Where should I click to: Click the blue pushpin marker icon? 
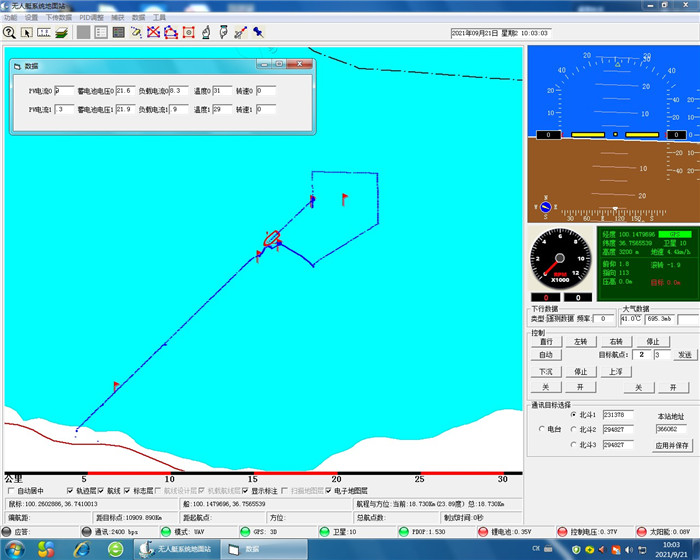pyautogui.click(x=257, y=32)
